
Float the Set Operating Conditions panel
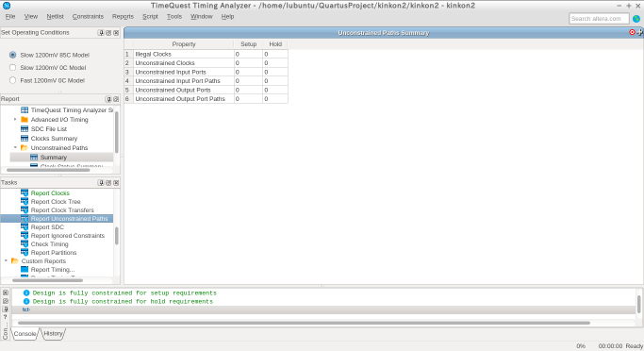coord(108,32)
